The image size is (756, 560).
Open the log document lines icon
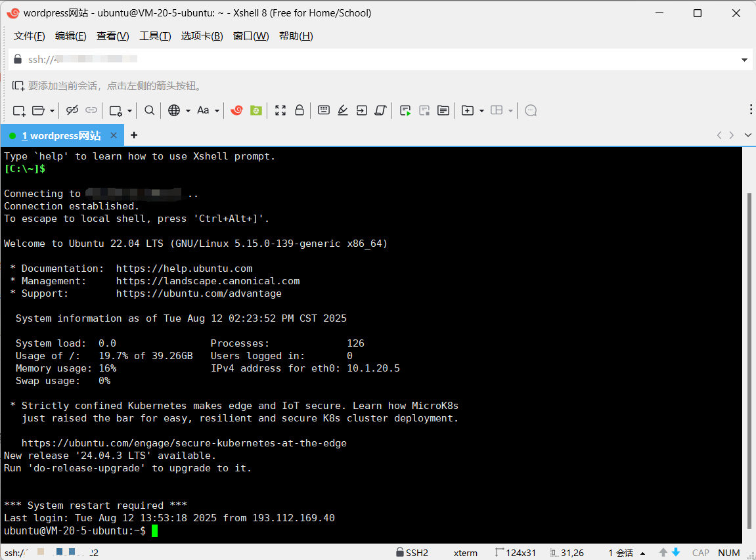(443, 110)
